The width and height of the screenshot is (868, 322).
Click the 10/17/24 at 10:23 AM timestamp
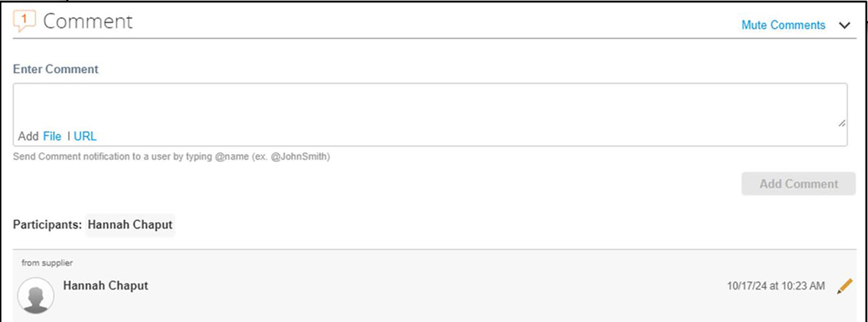[775, 287]
